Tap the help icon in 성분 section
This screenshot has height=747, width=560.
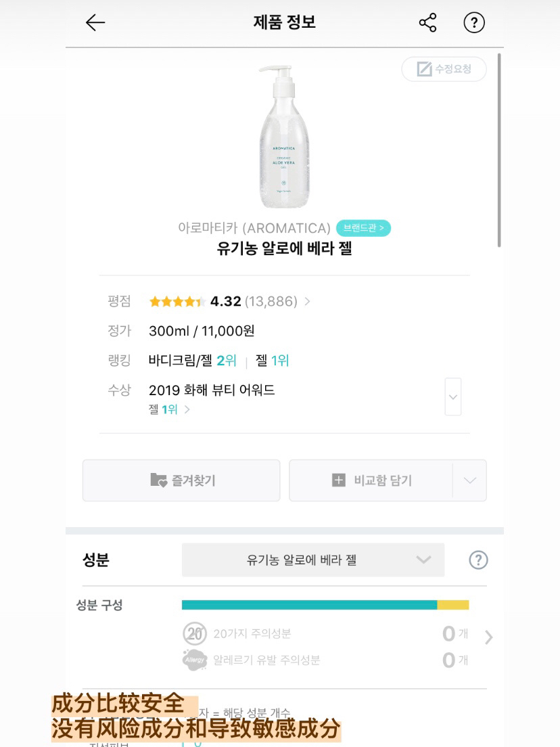tap(478, 560)
